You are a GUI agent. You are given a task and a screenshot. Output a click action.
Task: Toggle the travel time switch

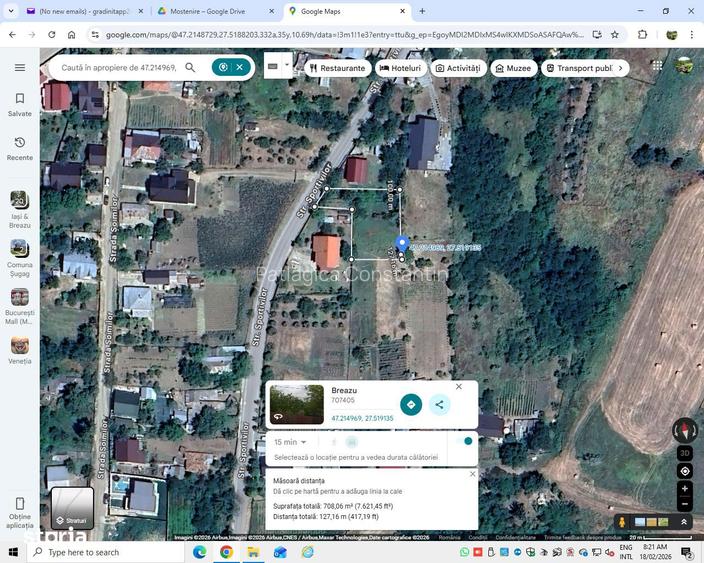[463, 441]
